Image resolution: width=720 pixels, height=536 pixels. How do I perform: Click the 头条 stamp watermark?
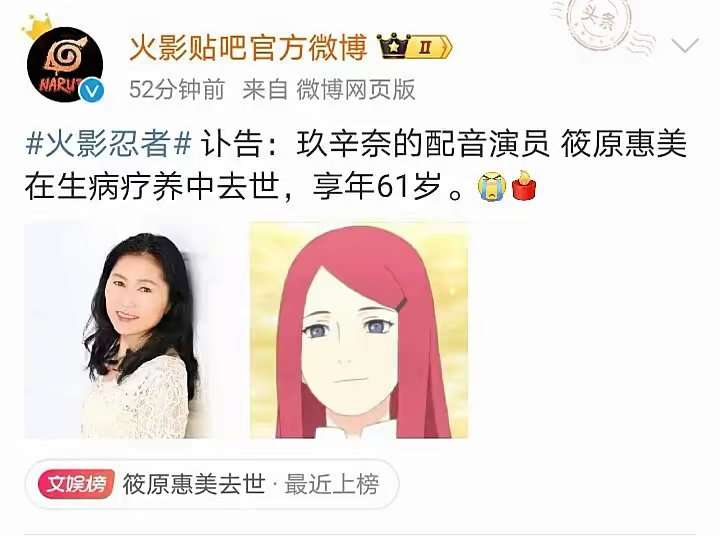click(599, 23)
